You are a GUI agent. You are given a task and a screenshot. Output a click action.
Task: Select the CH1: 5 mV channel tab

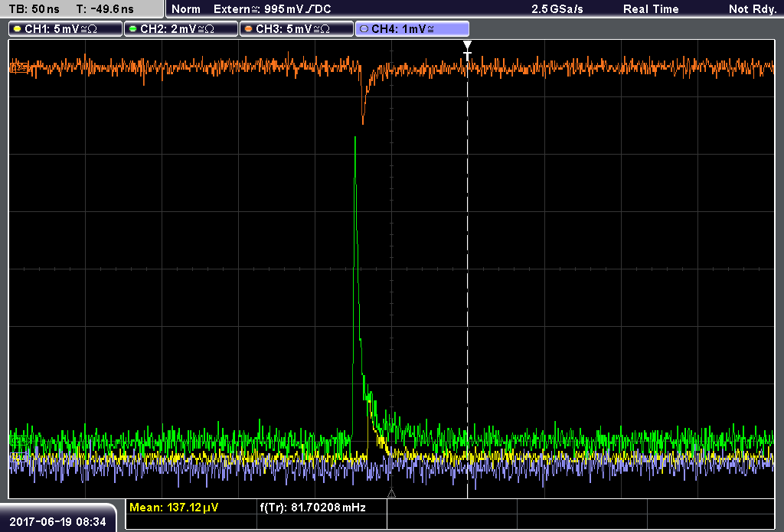tap(66, 29)
